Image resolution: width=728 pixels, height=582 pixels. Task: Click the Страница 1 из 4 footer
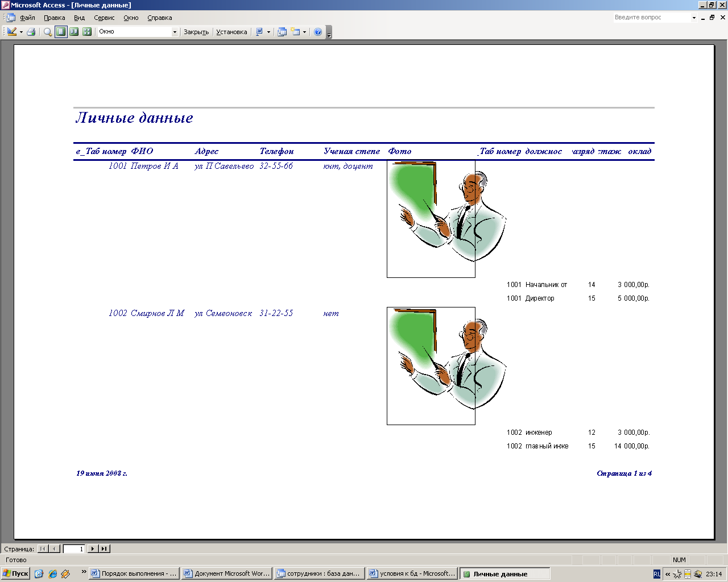click(624, 473)
